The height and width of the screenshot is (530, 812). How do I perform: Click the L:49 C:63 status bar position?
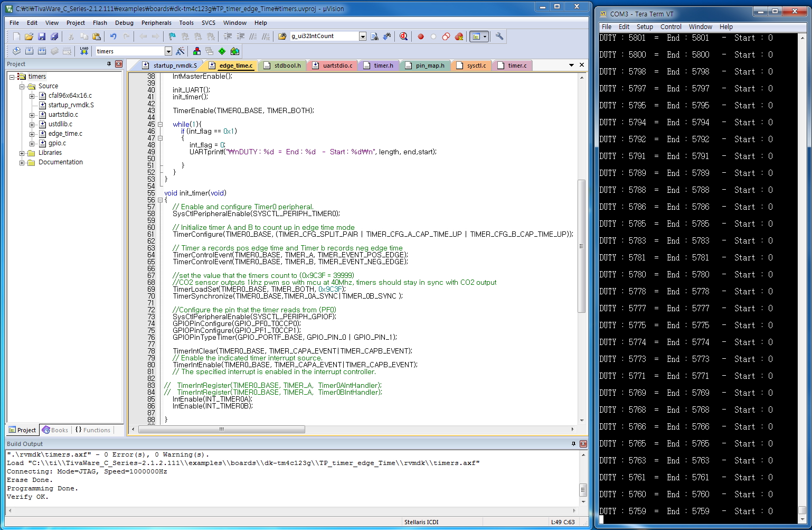[x=563, y=522]
